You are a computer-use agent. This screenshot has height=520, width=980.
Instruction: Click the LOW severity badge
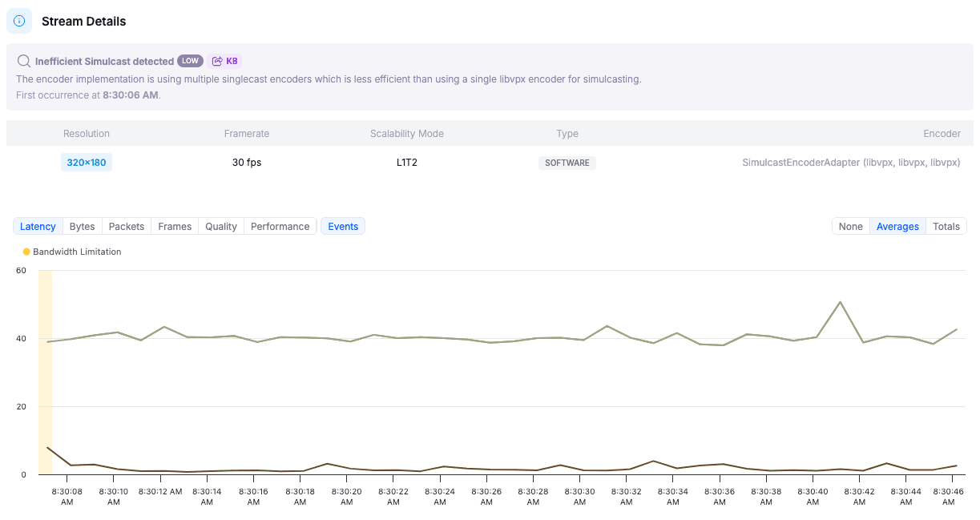(x=190, y=61)
